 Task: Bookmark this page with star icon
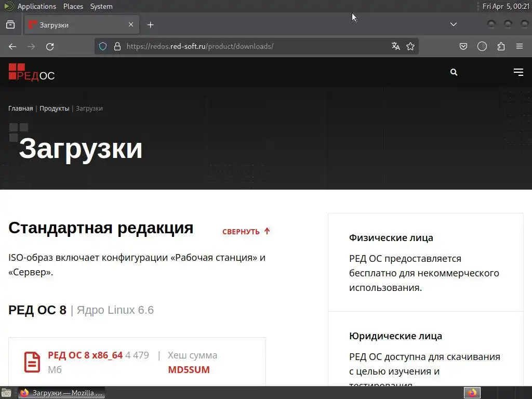pyautogui.click(x=410, y=46)
